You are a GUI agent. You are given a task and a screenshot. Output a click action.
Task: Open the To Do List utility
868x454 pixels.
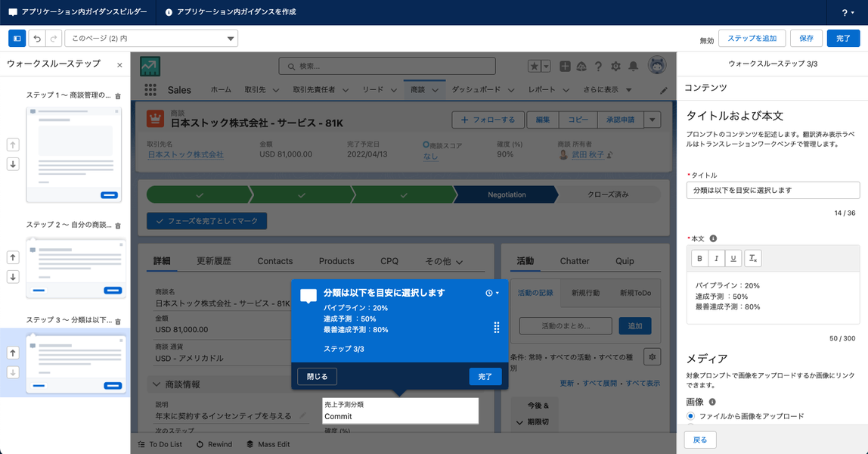[160, 444]
